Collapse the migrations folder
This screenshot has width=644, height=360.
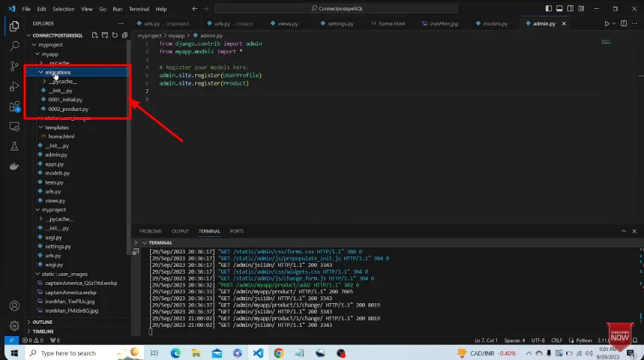pos(41,72)
